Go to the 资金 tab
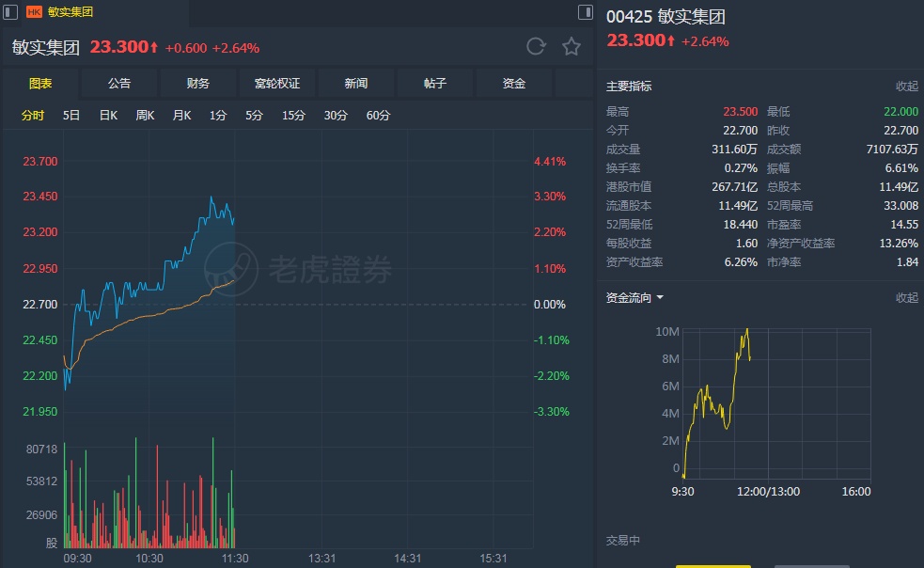Screen dimensions: 924x568 514,84
